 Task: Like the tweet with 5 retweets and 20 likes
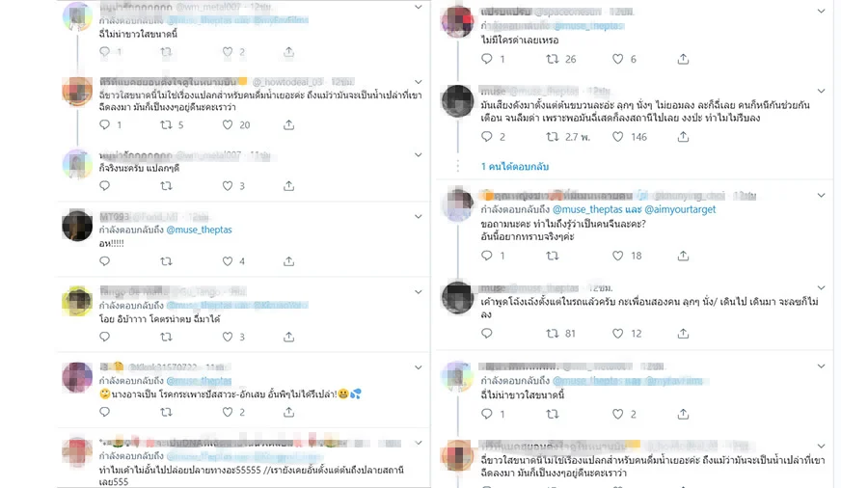click(228, 125)
